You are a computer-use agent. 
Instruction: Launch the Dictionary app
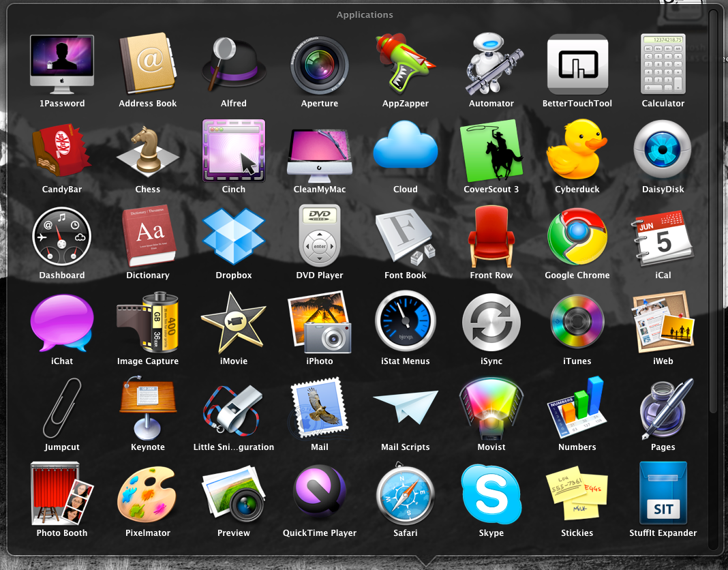click(x=148, y=237)
